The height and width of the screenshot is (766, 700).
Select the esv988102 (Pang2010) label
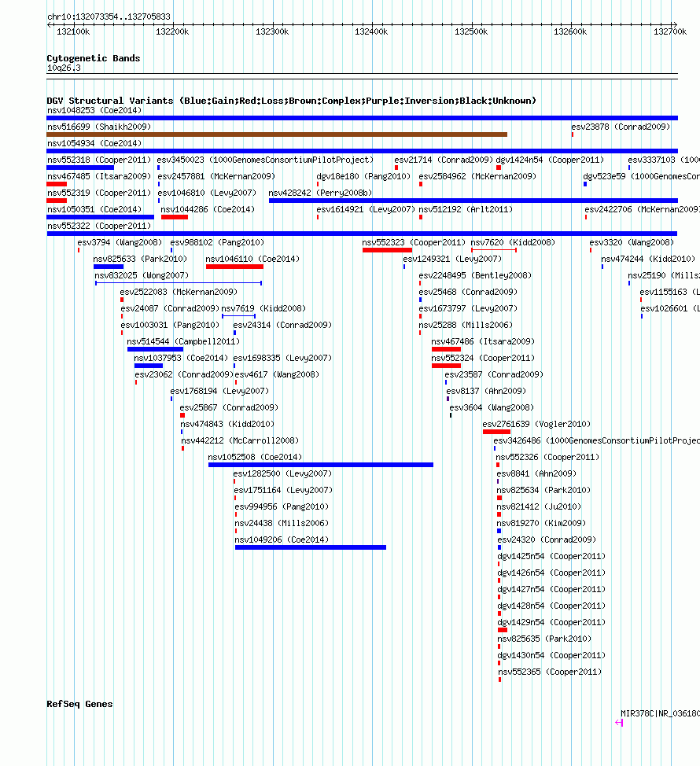coord(217,242)
